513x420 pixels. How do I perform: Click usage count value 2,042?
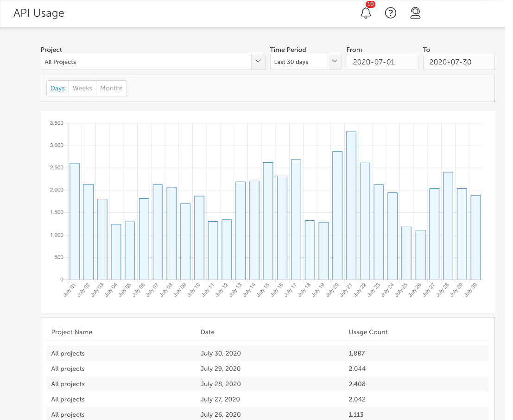357,400
